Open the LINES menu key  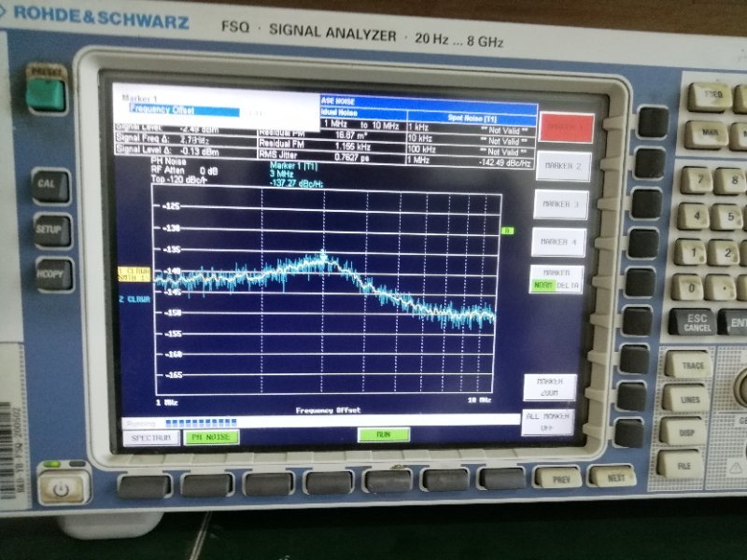[x=685, y=399]
